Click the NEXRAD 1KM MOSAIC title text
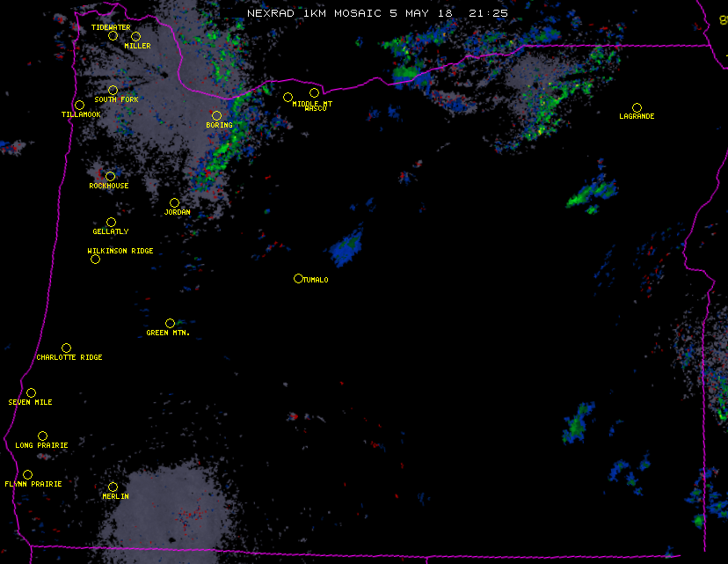This screenshot has height=564, width=728. pyautogui.click(x=315, y=13)
